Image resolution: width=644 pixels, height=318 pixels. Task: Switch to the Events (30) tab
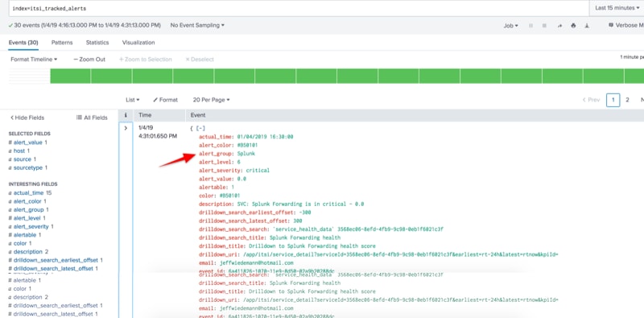(23, 43)
